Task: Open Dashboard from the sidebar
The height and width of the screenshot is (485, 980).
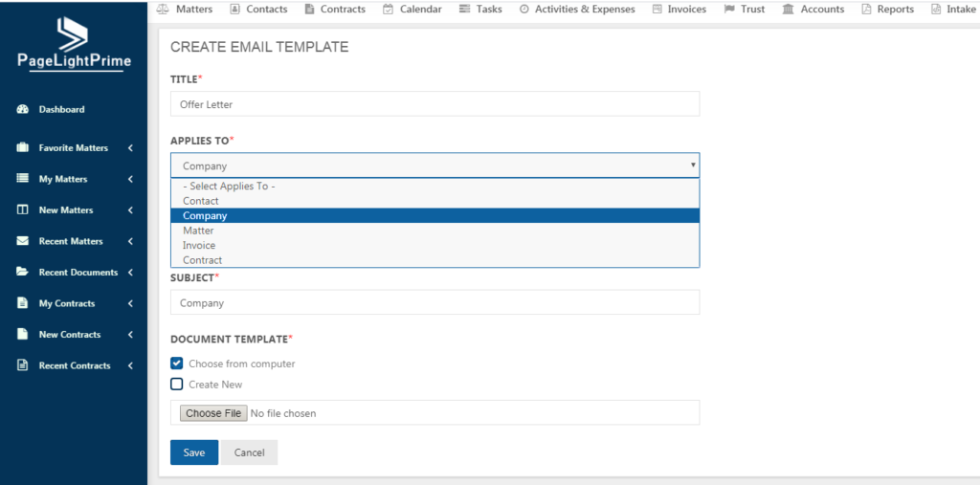Action: (62, 109)
